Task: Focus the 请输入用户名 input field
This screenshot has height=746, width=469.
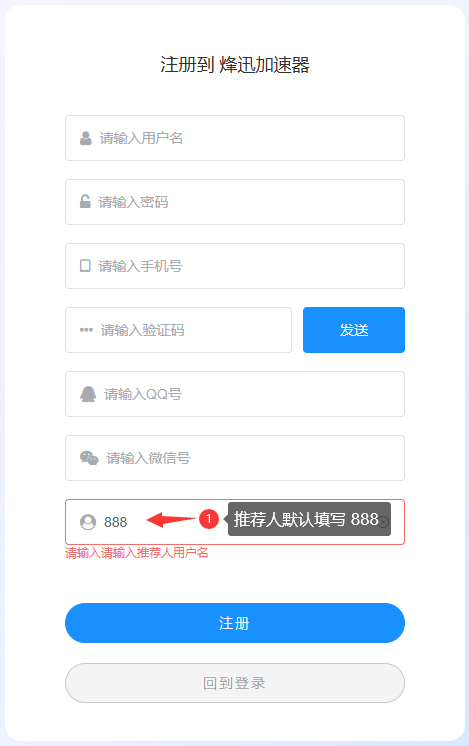Action: click(x=235, y=138)
